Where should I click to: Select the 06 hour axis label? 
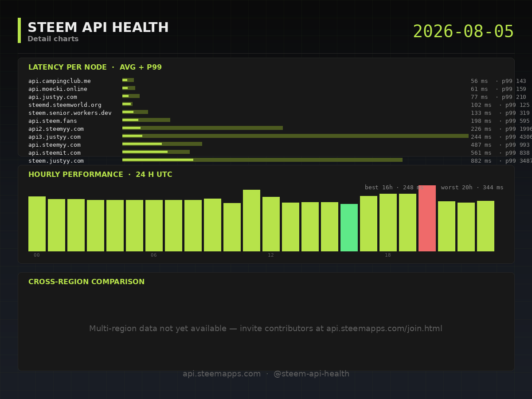[x=154, y=255]
